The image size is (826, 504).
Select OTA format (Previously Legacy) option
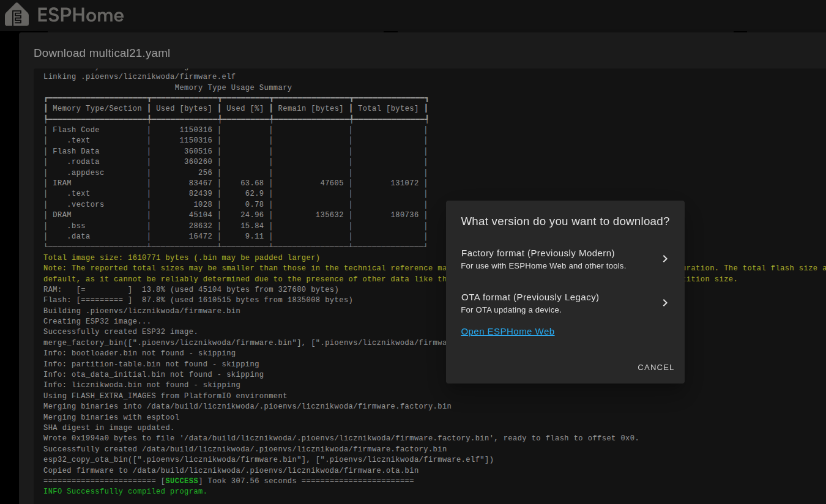point(530,297)
